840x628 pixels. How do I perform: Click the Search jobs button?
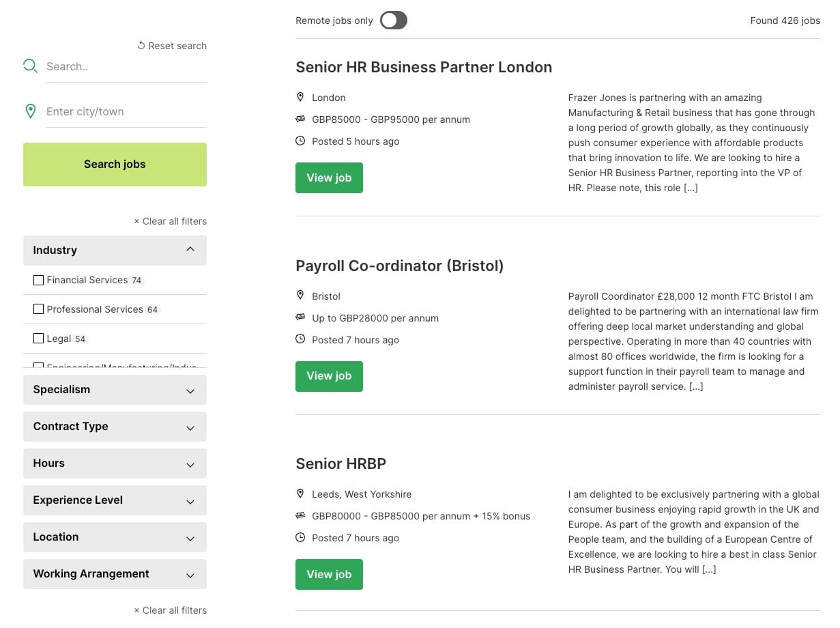tap(115, 165)
